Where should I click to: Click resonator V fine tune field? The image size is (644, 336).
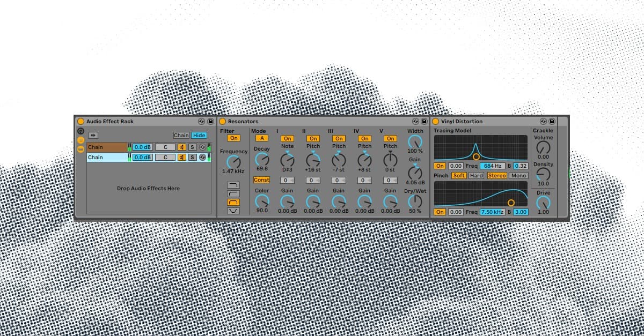pyautogui.click(x=390, y=181)
